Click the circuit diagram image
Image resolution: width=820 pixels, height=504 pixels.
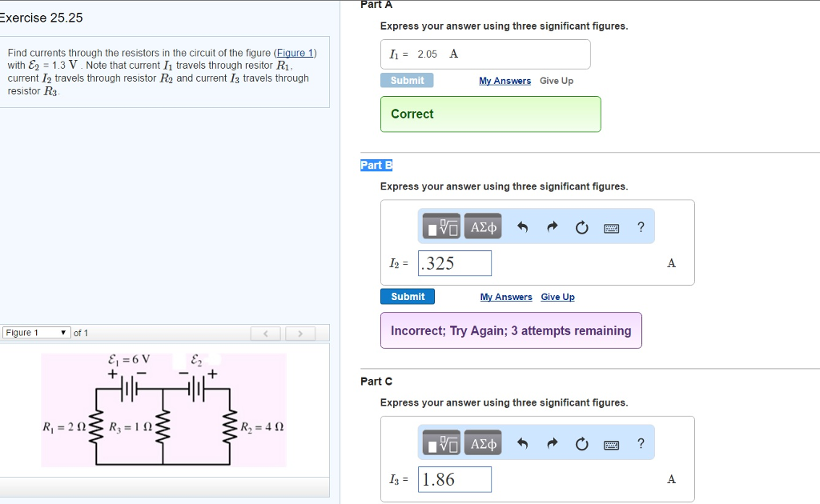[x=163, y=410]
